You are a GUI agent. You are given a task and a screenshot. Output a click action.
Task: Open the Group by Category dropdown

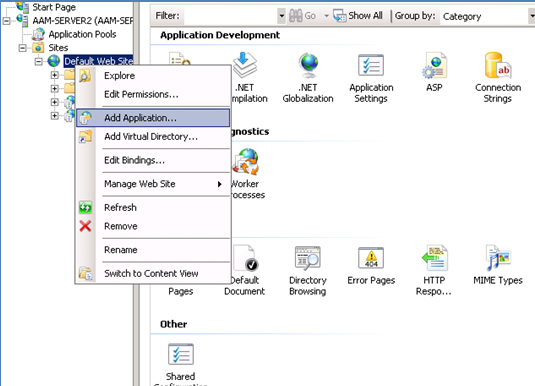coord(531,16)
